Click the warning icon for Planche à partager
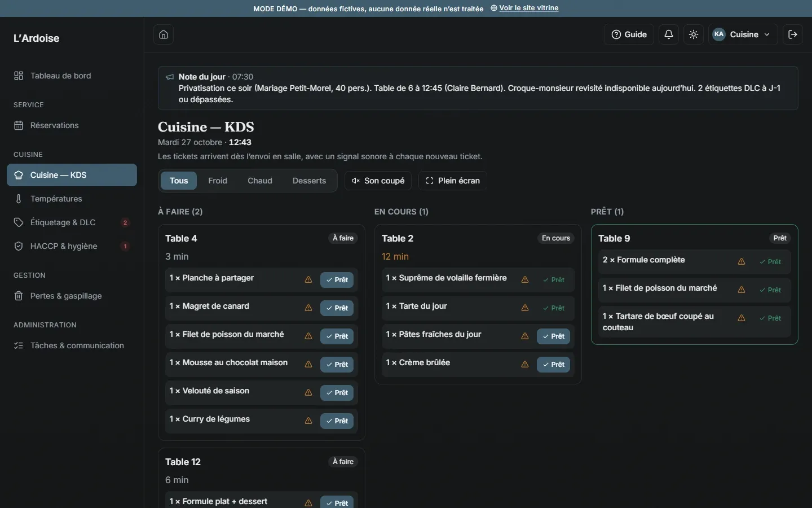The height and width of the screenshot is (508, 812). 308,280
